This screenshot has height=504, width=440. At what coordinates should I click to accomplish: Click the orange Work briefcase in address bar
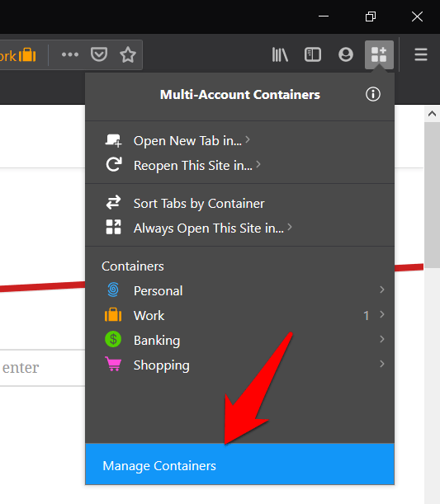[27, 55]
